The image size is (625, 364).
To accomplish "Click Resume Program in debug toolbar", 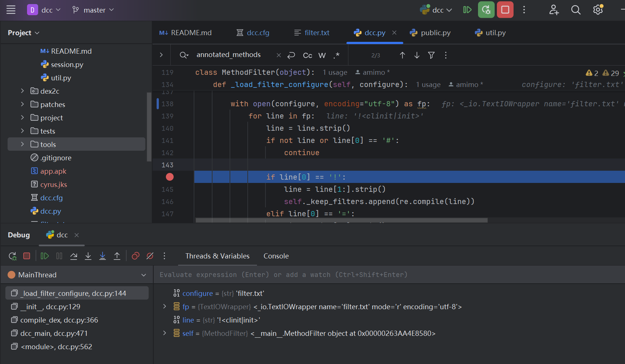I will point(44,256).
